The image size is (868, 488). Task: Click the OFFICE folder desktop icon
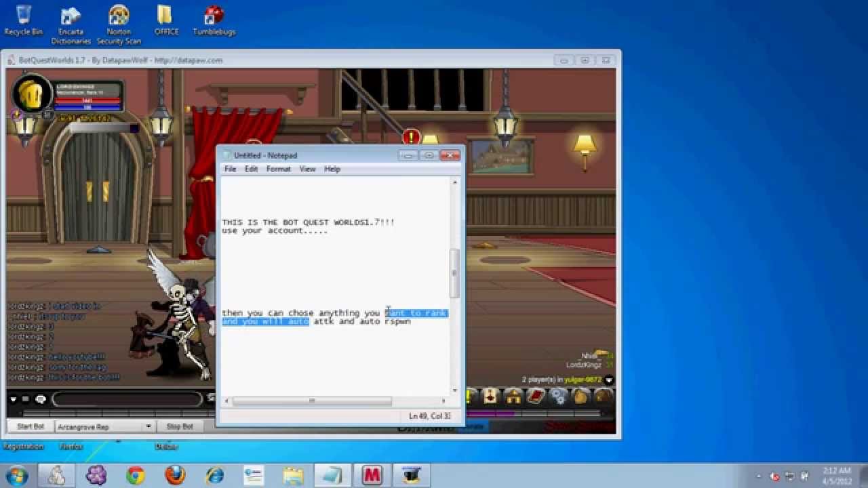point(165,21)
